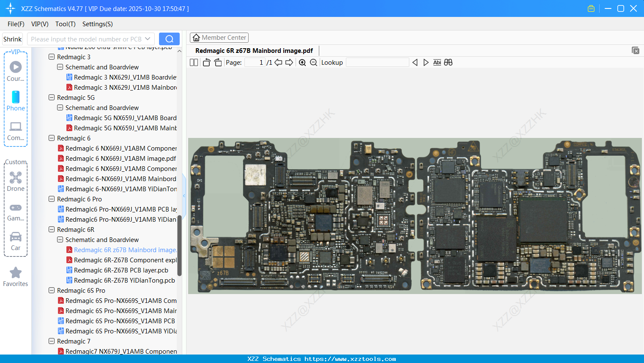
Task: Click the card icon in title bar
Action: (x=591, y=8)
